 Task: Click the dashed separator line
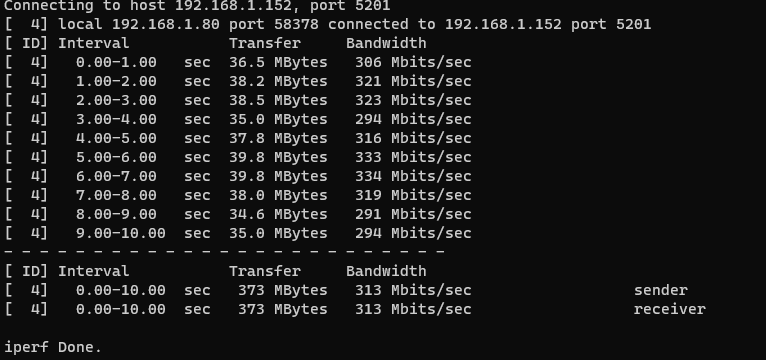click(224, 252)
